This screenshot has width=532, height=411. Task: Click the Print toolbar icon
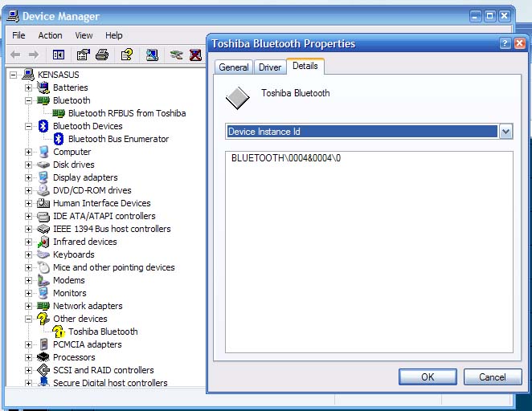coord(102,55)
